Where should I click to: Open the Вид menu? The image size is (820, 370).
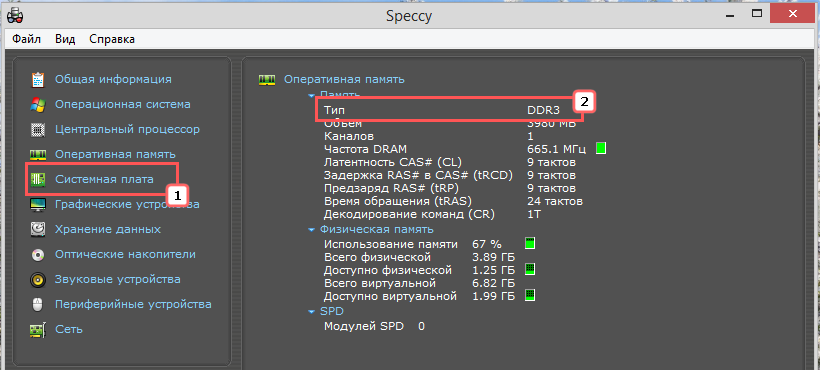65,39
